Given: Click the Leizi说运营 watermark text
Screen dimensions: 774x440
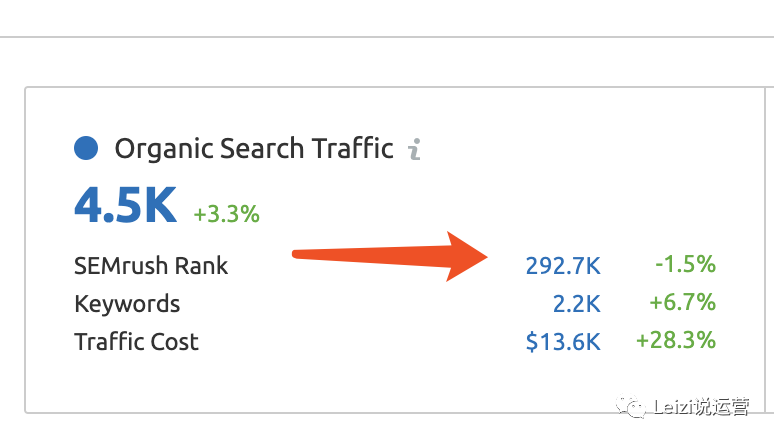Looking at the screenshot, I should tap(701, 407).
